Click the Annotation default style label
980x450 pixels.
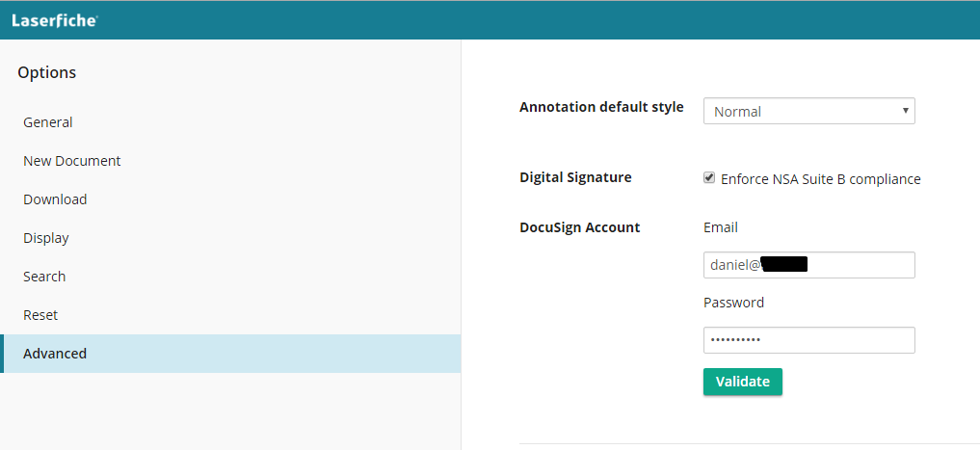(x=601, y=107)
